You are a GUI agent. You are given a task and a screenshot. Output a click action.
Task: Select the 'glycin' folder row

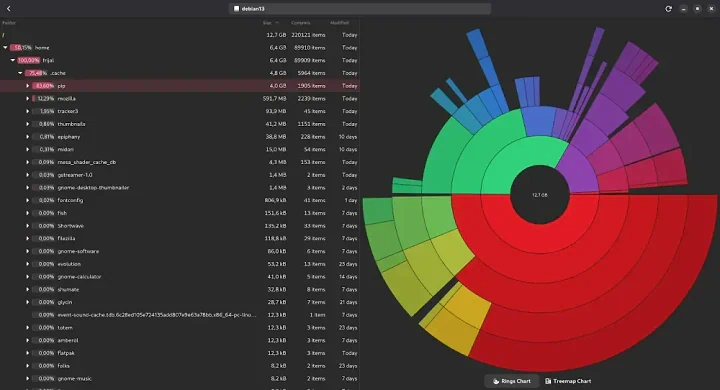coord(180,302)
